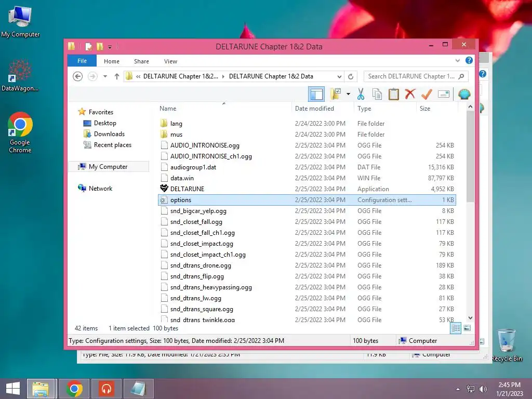Image resolution: width=532 pixels, height=399 pixels.
Task: Select the options configuration file
Action: point(307,200)
